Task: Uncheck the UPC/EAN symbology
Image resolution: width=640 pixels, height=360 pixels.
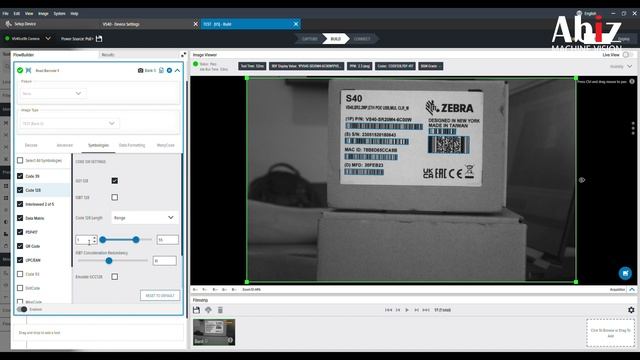Action: (20, 260)
